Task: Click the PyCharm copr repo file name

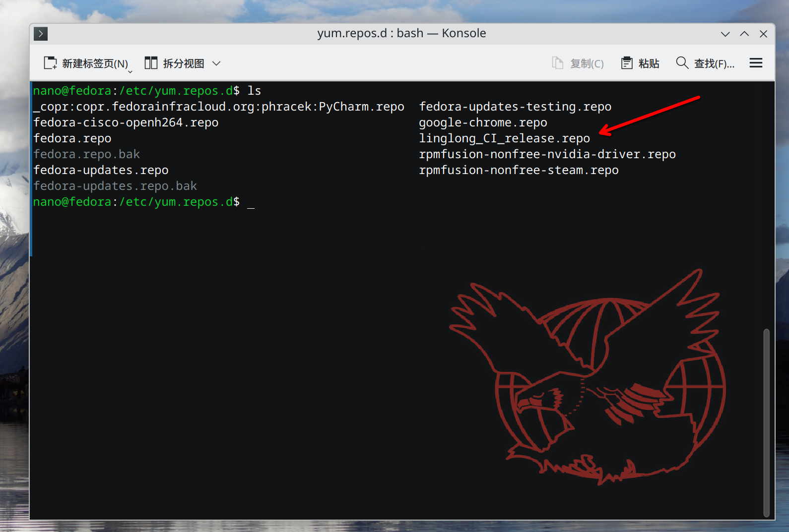Action: [219, 107]
